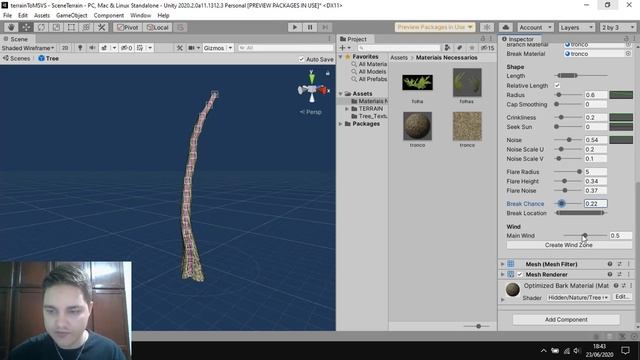This screenshot has height=360, width=640.
Task: Select the Rect Transform tool
Action: [x=71, y=27]
